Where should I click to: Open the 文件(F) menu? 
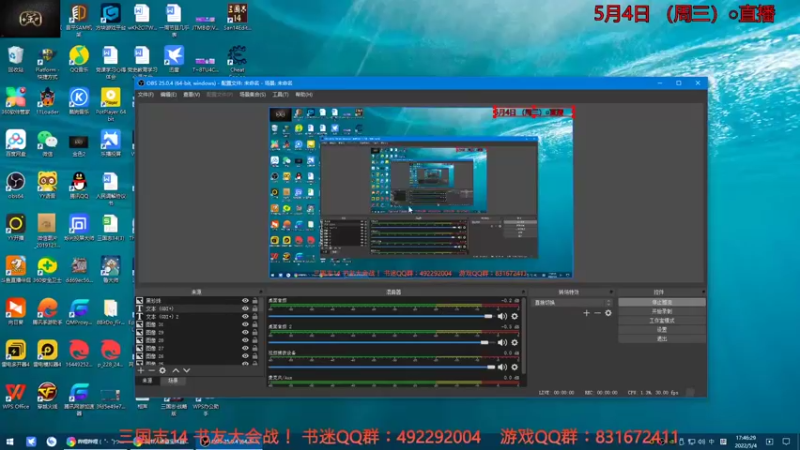click(145, 94)
